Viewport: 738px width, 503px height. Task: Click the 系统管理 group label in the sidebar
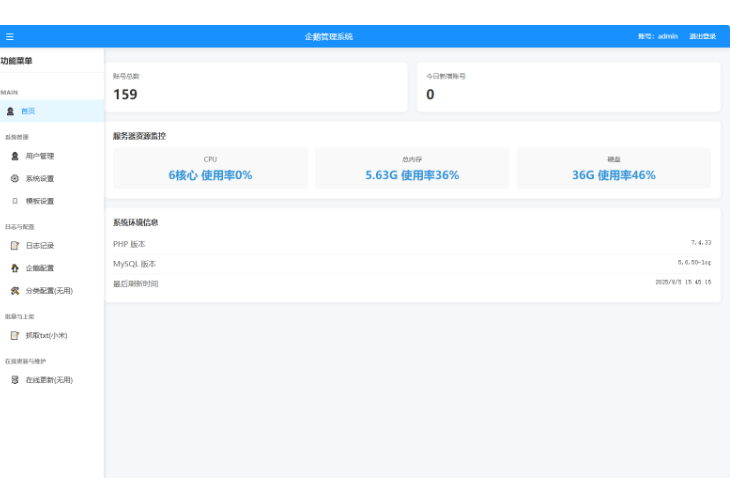pos(17,137)
